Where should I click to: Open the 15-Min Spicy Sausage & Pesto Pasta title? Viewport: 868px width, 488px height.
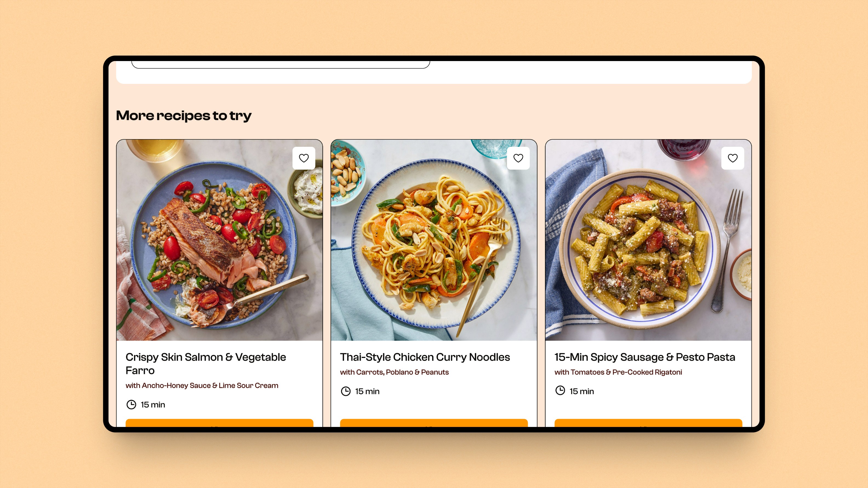645,357
